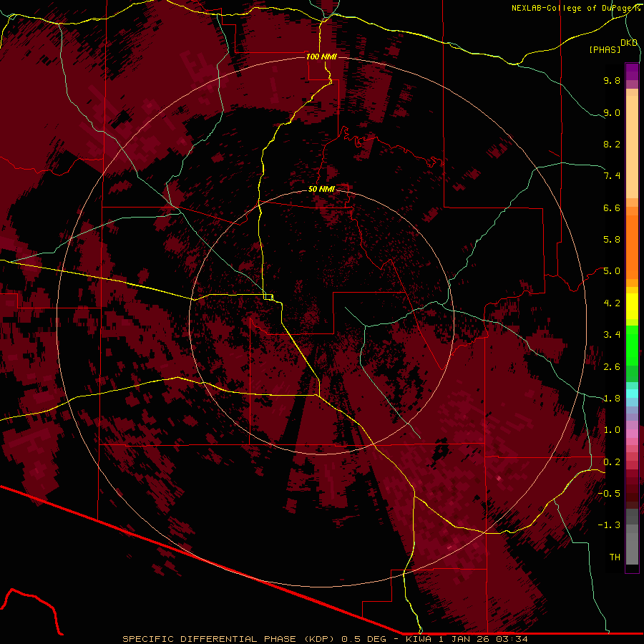
Task: Click the KIWA 1 JAN 26 03:34 timestamp
Action: pyautogui.click(x=467, y=639)
